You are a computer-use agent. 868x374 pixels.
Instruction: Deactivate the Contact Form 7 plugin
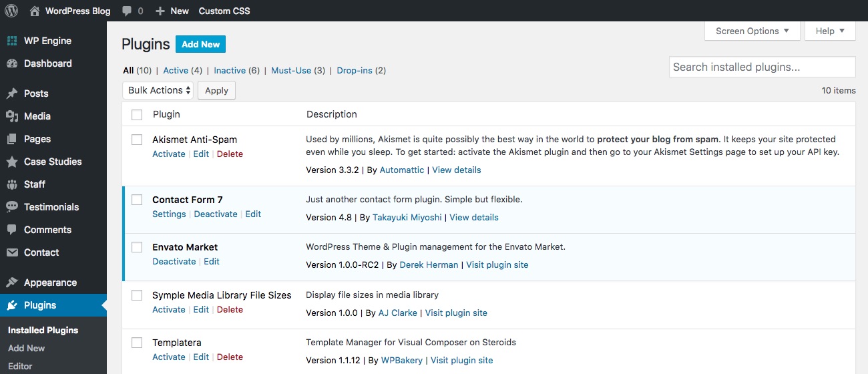(216, 214)
